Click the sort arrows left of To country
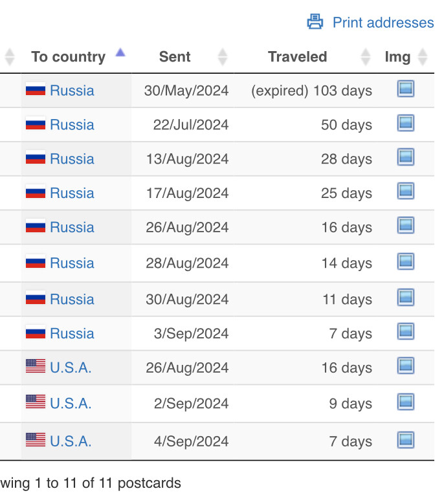Image resolution: width=444 pixels, height=504 pixels. [x=10, y=57]
